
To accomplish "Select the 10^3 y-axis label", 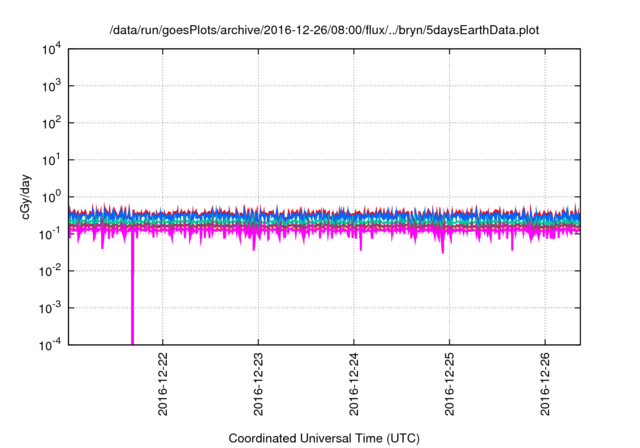I will tap(51, 86).
